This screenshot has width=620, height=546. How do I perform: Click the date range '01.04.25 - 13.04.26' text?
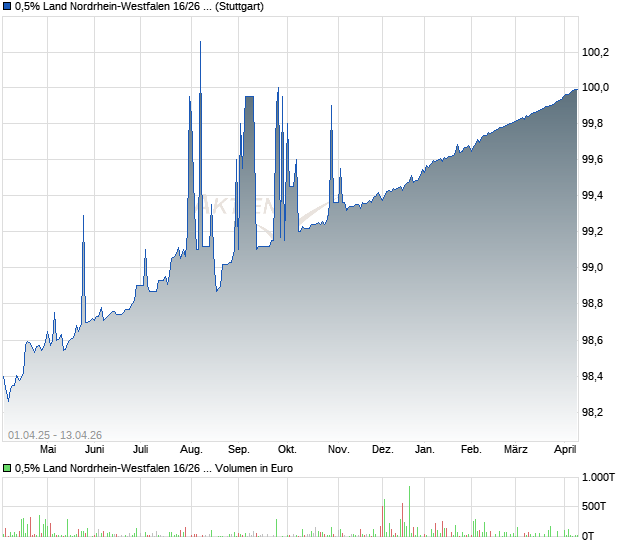[55, 434]
